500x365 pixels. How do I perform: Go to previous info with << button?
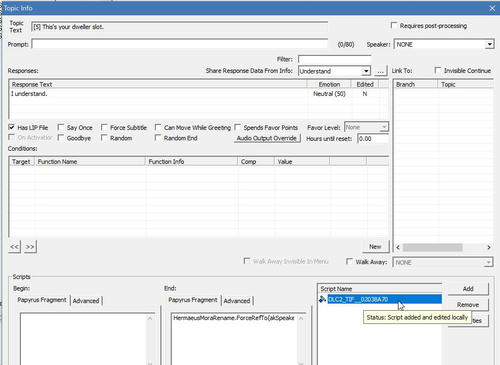[x=14, y=247]
